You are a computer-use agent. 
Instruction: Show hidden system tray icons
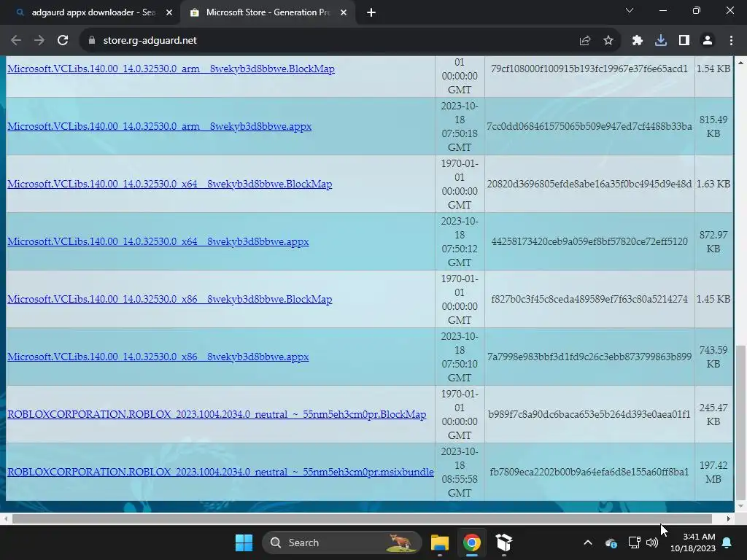(x=588, y=542)
